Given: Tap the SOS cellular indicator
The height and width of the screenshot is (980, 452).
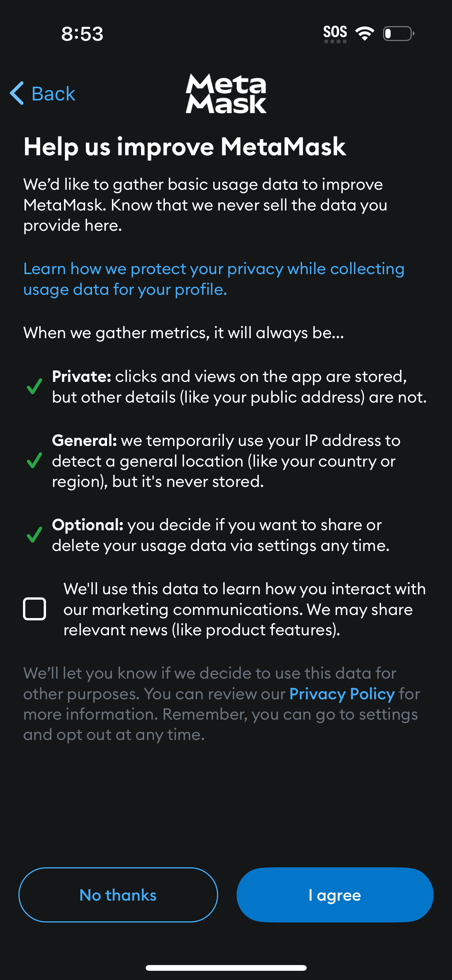Looking at the screenshot, I should pyautogui.click(x=335, y=33).
